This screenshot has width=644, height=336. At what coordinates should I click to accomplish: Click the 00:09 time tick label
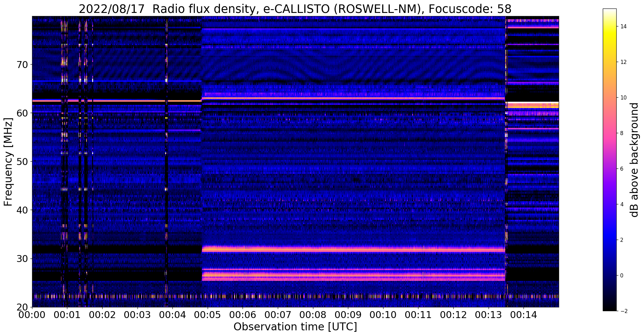point(348,315)
